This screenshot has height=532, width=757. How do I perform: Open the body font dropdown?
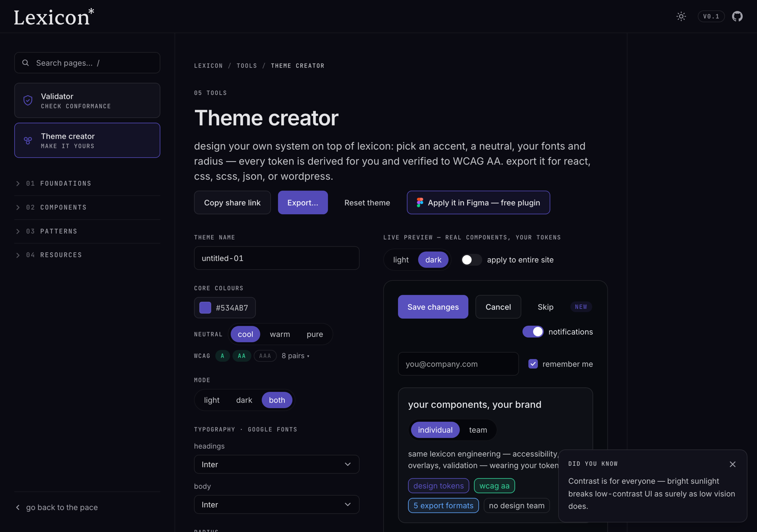pos(277,505)
